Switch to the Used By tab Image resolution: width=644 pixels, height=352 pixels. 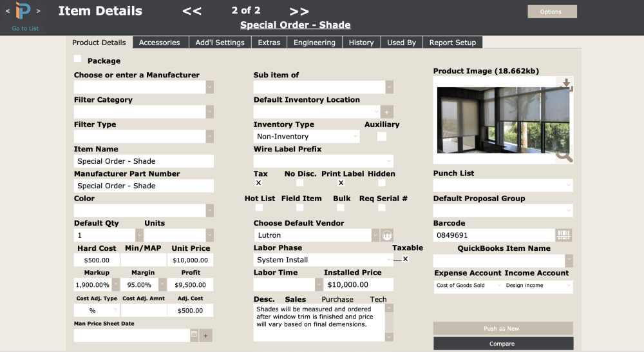(402, 43)
